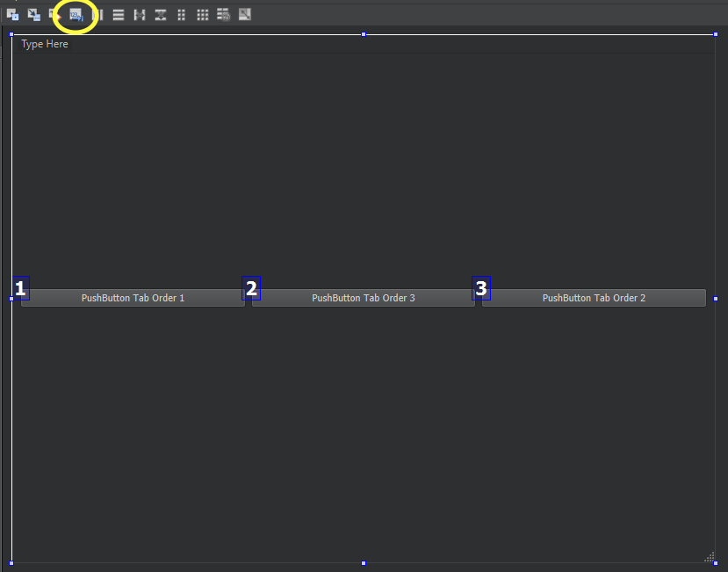Lay out horizontally in splitter
The height and width of the screenshot is (572, 728).
(140, 15)
